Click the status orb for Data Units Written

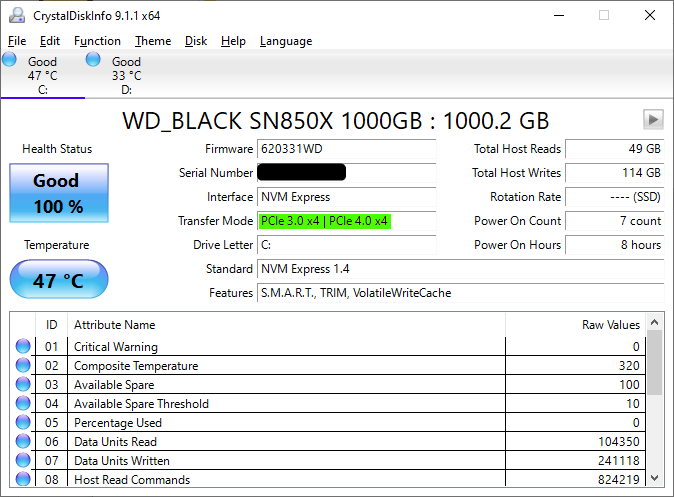click(x=23, y=460)
